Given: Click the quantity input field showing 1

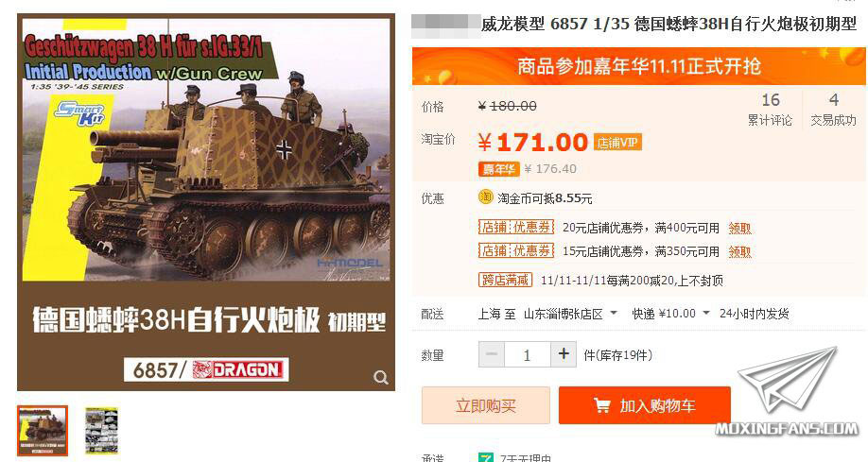Looking at the screenshot, I should [527, 354].
